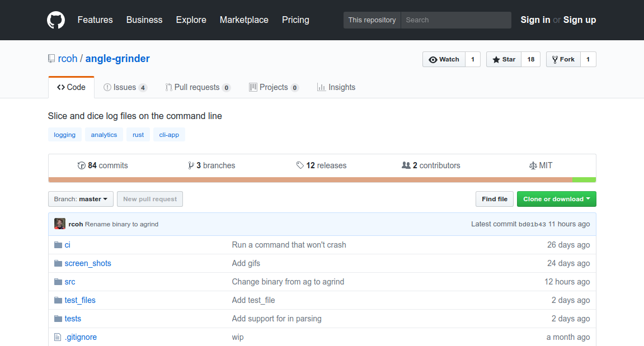Click the people icon beside 2 contributors

click(x=406, y=165)
